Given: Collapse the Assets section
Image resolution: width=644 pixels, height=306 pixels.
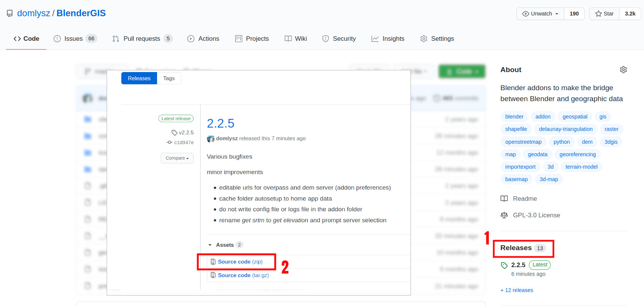Looking at the screenshot, I should coord(225,245).
